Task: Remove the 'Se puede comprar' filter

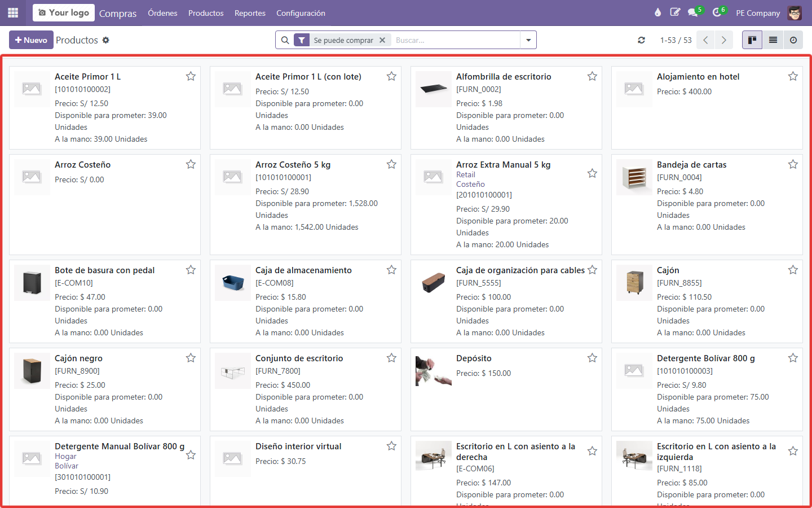Action: point(382,40)
